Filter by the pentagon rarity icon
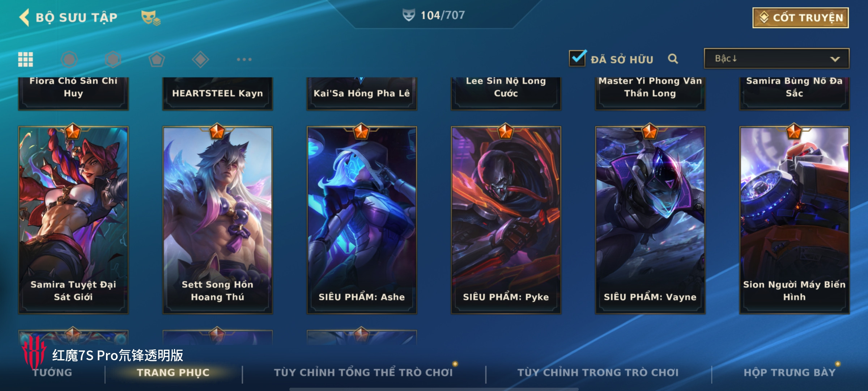Screen dimensions: 868x391 click(157, 59)
